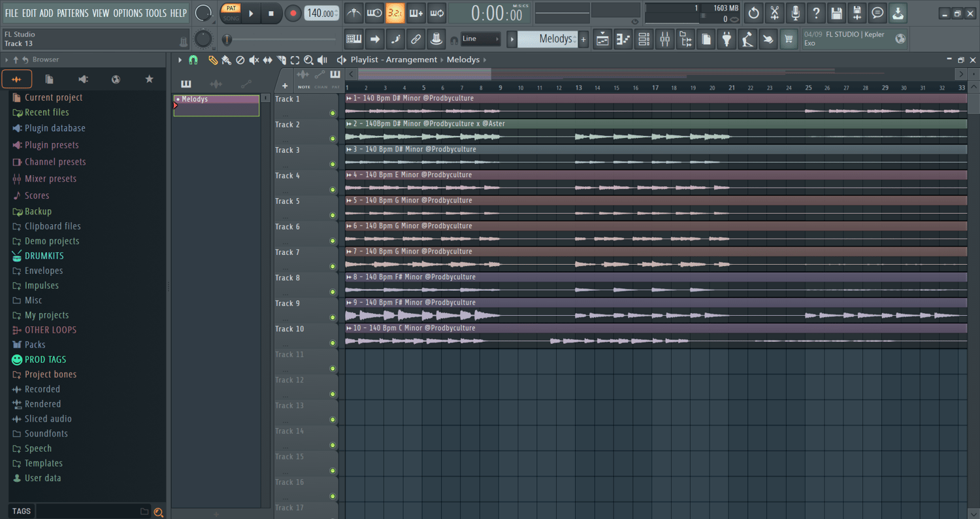The image size is (980, 519).
Task: Expand the Packs folder in browser
Action: point(35,344)
